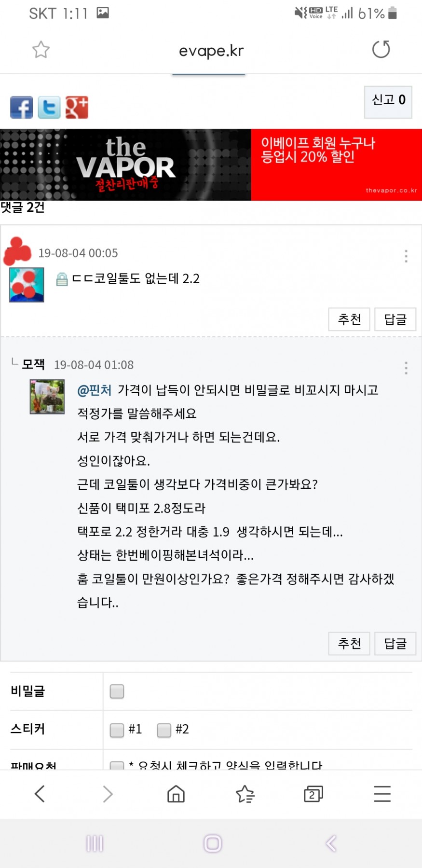Reload the evape.kr page

click(381, 50)
